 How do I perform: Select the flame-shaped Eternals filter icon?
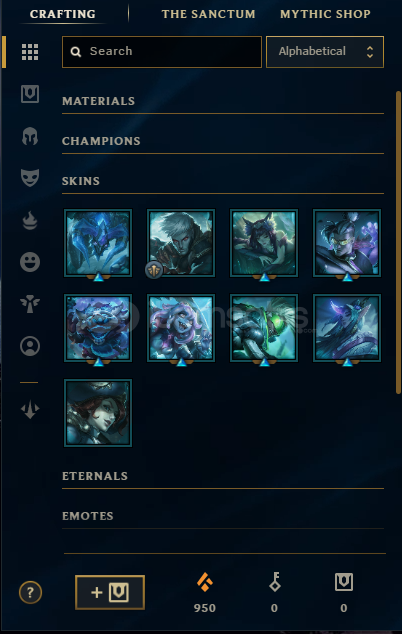pyautogui.click(x=30, y=220)
